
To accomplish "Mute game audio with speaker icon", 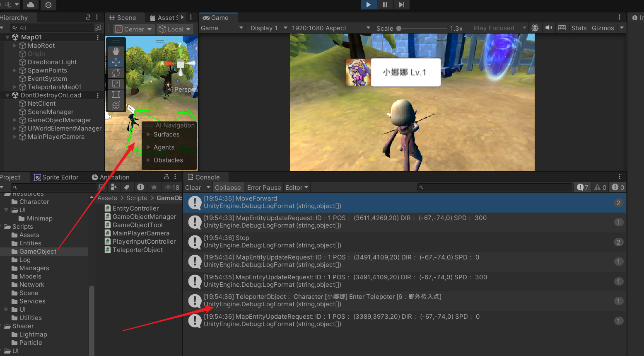I will click(549, 28).
